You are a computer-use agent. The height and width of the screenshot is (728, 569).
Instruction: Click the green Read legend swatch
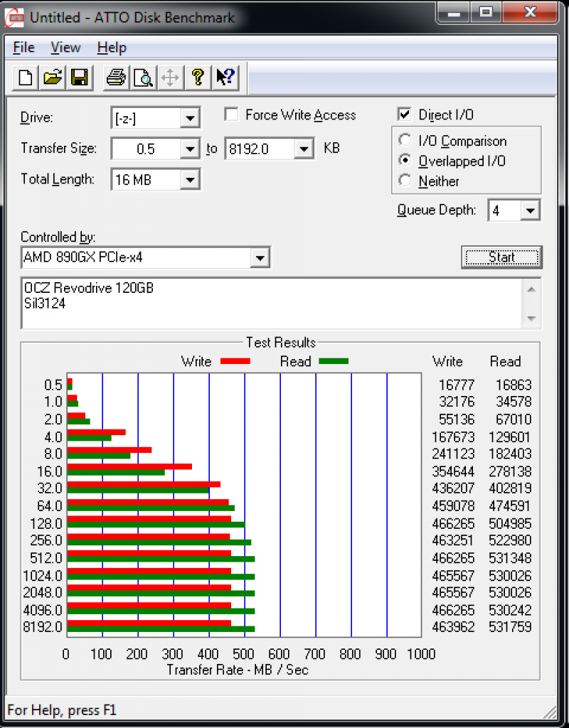click(334, 361)
